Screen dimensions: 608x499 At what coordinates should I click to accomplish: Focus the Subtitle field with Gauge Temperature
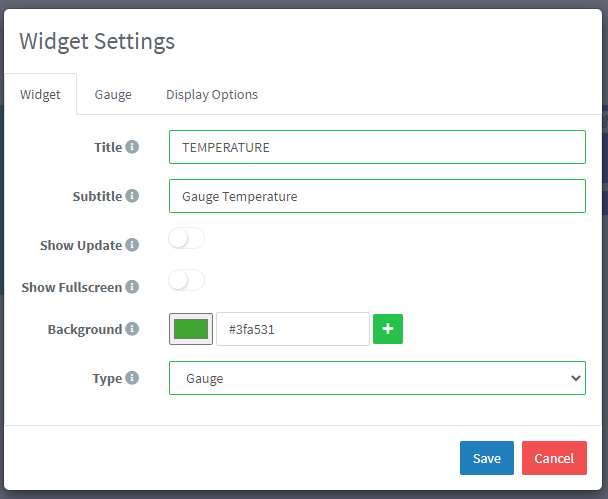377,196
